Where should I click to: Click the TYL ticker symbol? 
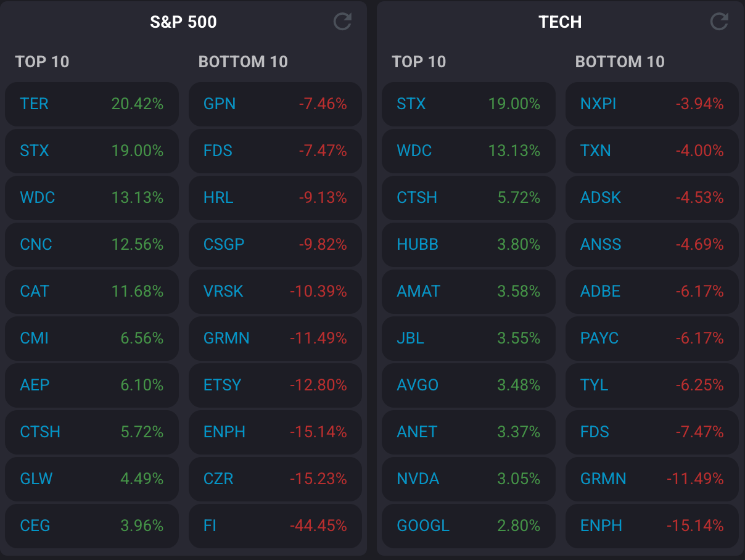(x=594, y=385)
